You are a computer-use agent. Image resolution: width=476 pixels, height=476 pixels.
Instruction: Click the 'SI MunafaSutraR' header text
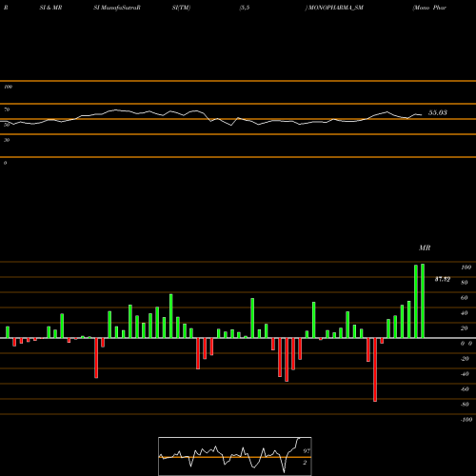tap(117, 8)
